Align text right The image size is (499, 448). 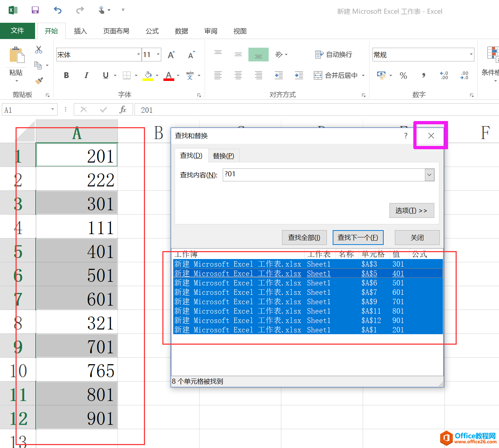pos(259,76)
